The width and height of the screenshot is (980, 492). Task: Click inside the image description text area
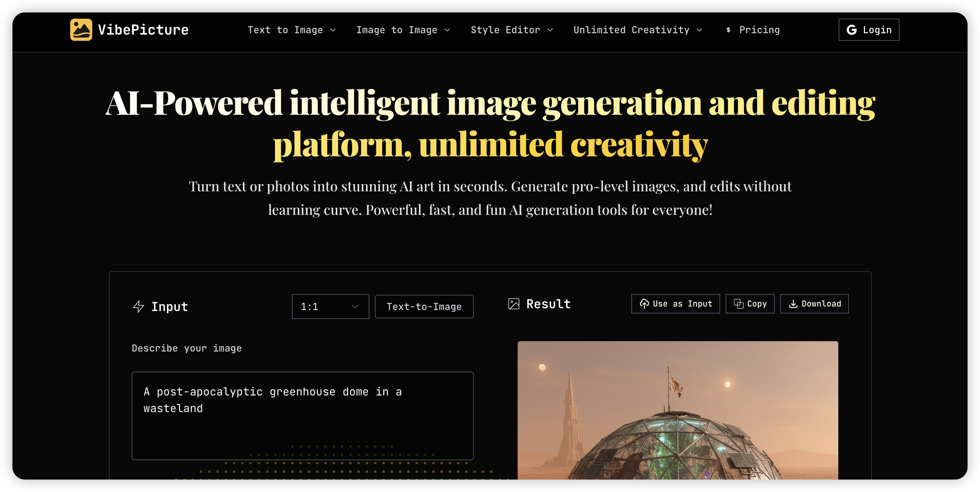click(302, 417)
